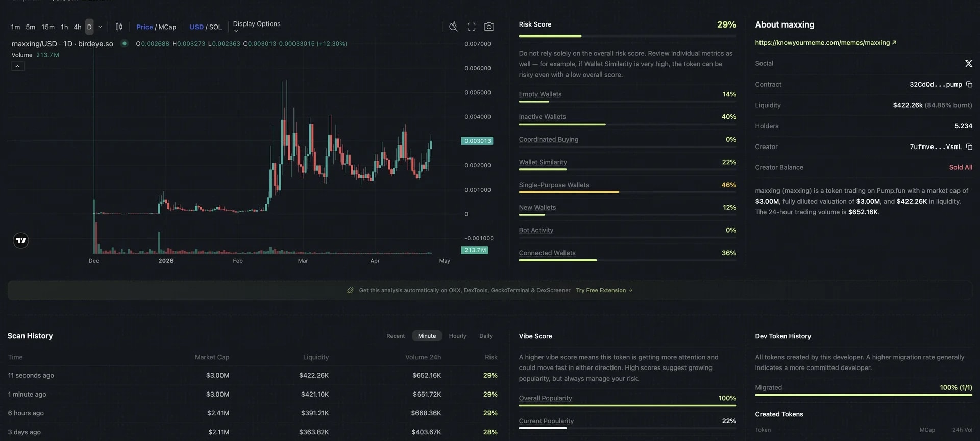Click the New Wallets metric label

tap(537, 207)
